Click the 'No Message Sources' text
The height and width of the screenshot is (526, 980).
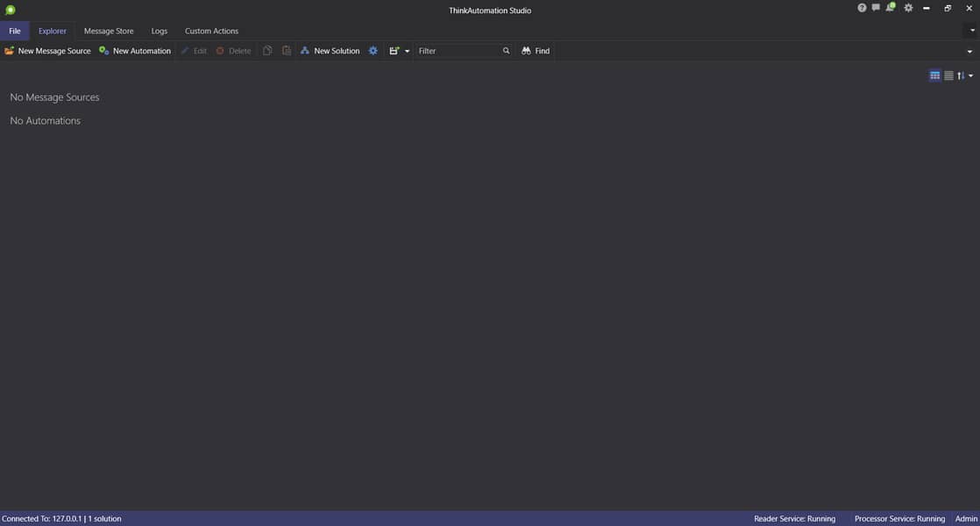pos(54,97)
